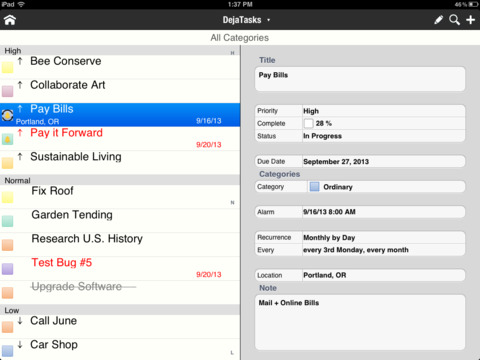480x360 pixels.
Task: Select the Sustainable Living task
Action: click(x=120, y=163)
